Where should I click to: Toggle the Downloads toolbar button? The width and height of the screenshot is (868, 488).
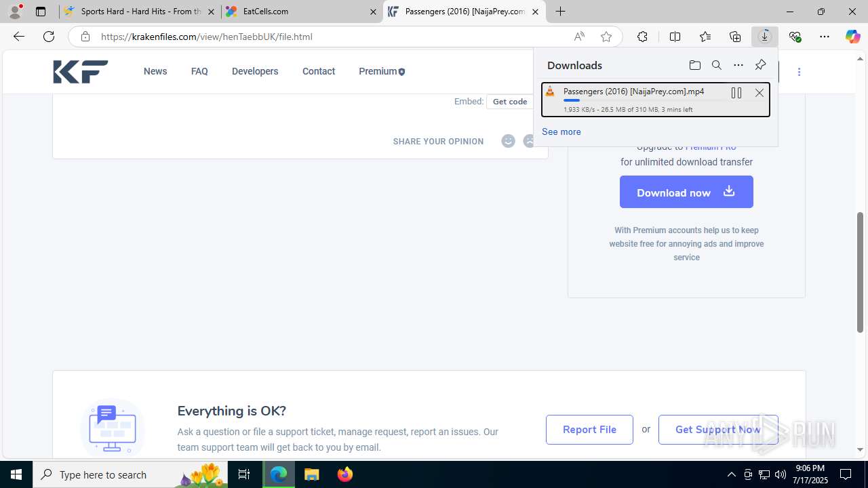765,37
